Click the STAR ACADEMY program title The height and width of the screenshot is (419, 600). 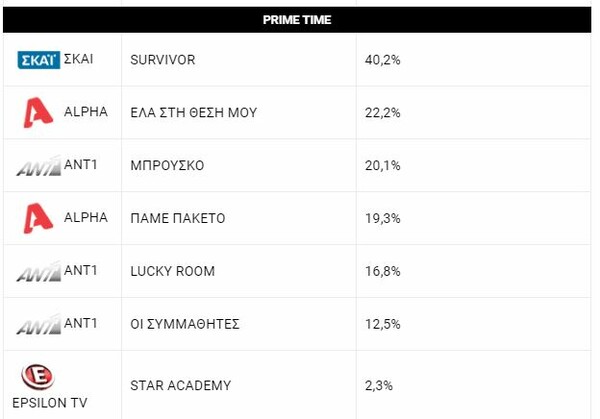coord(181,384)
